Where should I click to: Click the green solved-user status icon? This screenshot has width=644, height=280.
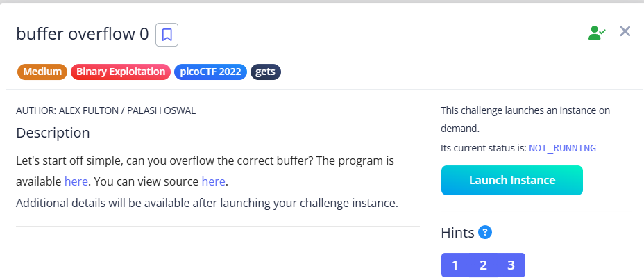(x=596, y=32)
